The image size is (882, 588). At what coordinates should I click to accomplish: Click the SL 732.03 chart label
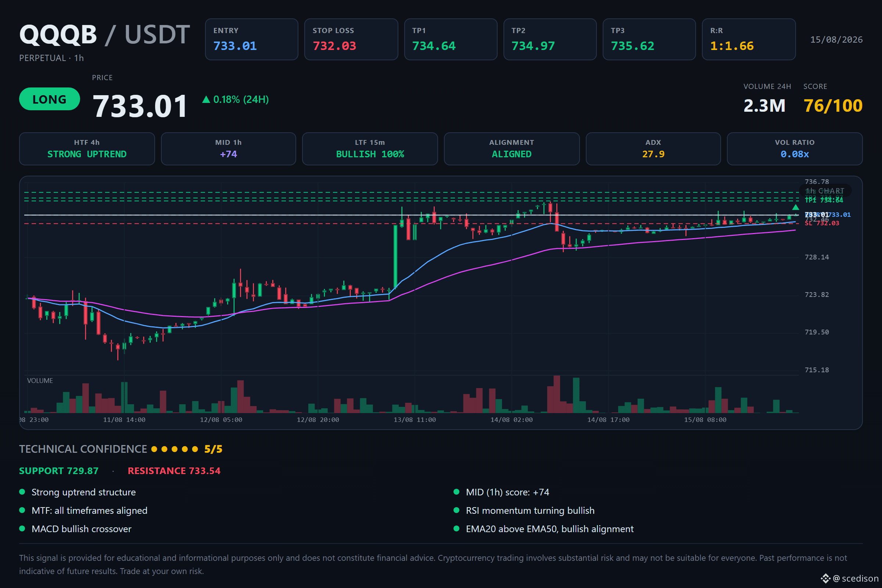pyautogui.click(x=822, y=223)
